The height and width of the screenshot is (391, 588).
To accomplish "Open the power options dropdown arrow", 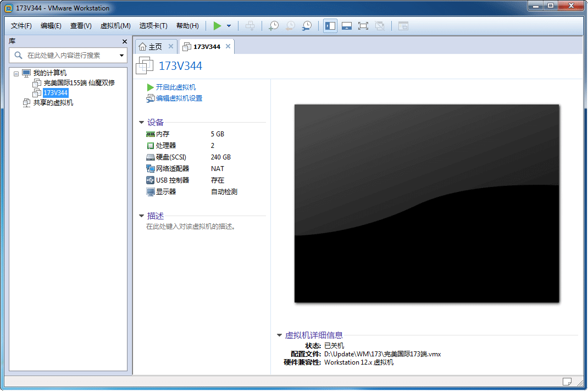I will tap(229, 26).
